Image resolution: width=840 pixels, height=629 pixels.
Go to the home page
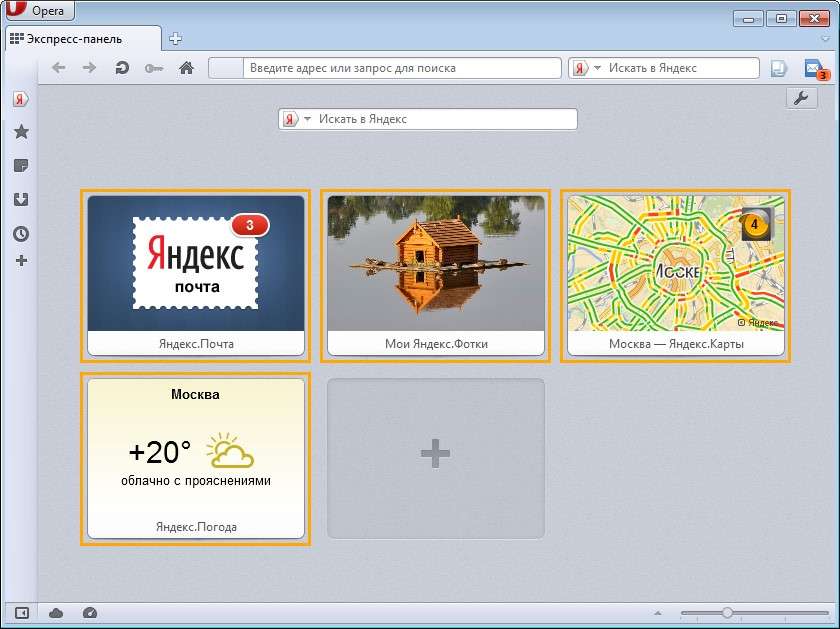(186, 68)
